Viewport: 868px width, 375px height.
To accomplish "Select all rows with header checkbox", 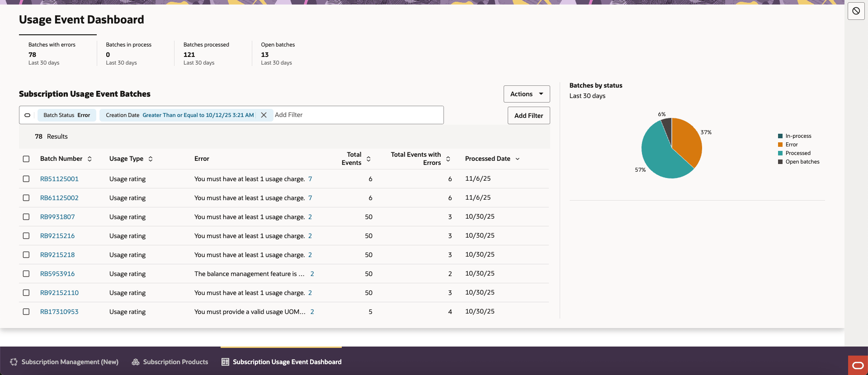I will coord(26,159).
